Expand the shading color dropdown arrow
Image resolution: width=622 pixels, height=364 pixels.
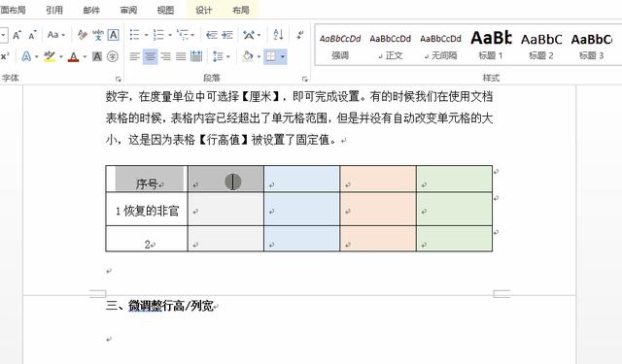pyautogui.click(x=259, y=56)
